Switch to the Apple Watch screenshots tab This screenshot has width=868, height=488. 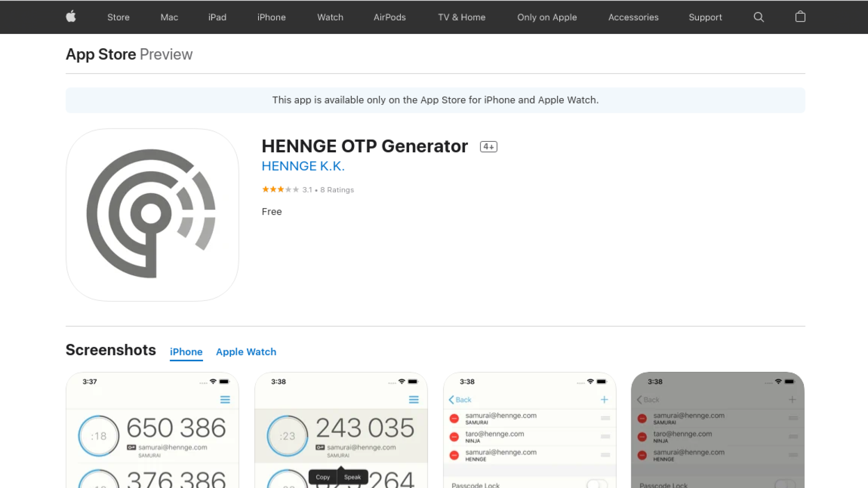(246, 352)
